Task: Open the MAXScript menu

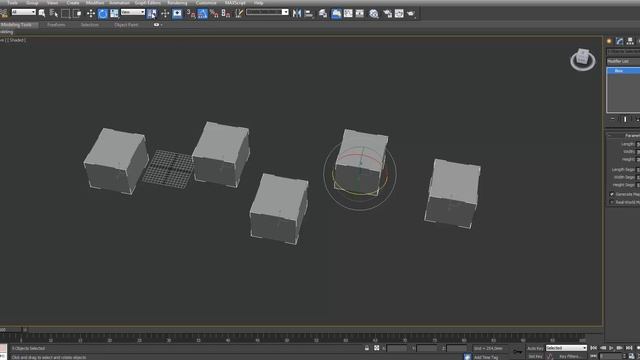Action: click(235, 2)
